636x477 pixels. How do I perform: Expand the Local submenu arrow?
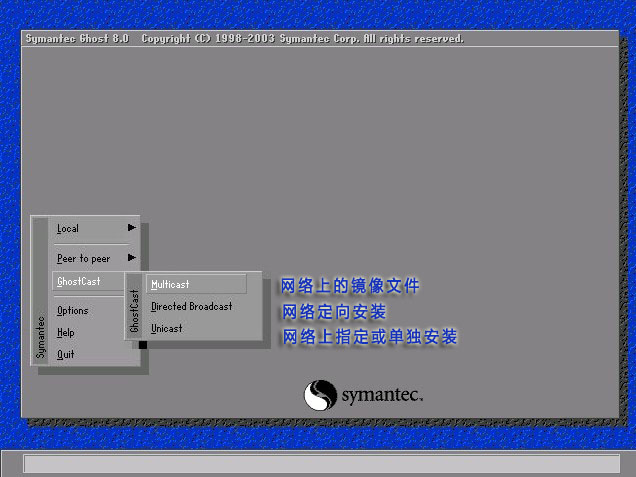(x=131, y=228)
